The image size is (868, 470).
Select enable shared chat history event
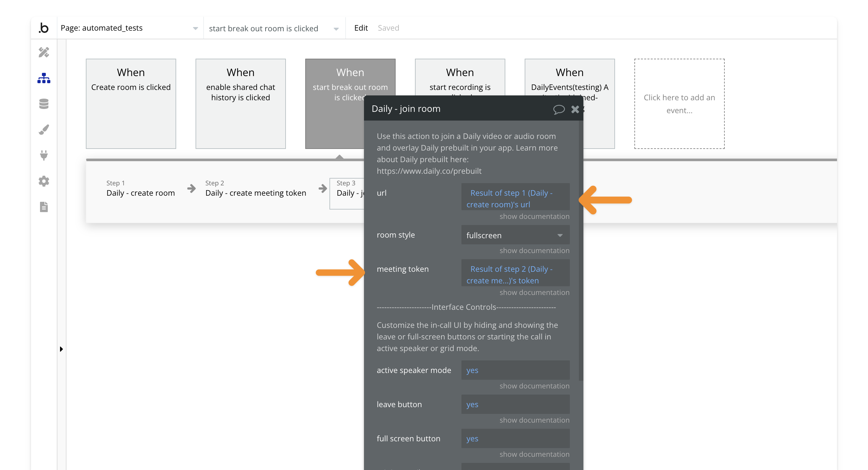[x=241, y=104]
